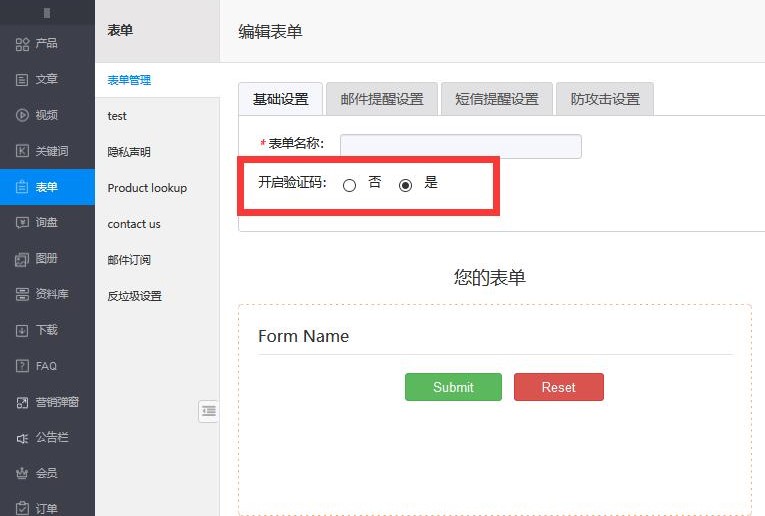Select 是 to enable the verification code
This screenshot has height=516, width=765.
405,185
